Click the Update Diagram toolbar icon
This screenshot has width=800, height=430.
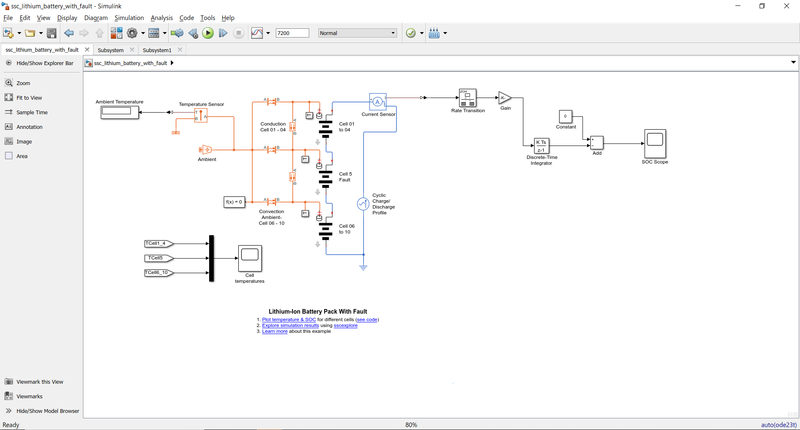177,33
